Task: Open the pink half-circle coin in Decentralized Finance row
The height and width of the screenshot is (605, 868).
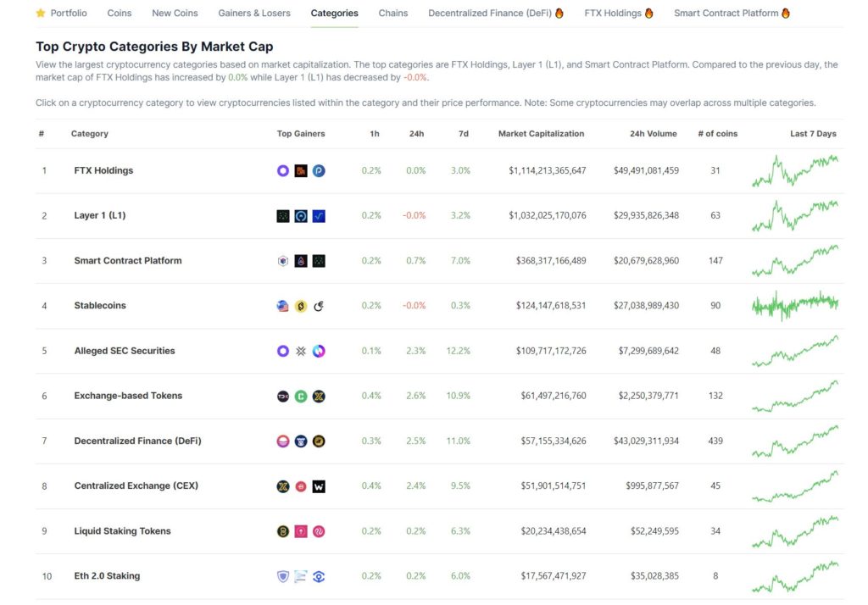Action: 283,441
